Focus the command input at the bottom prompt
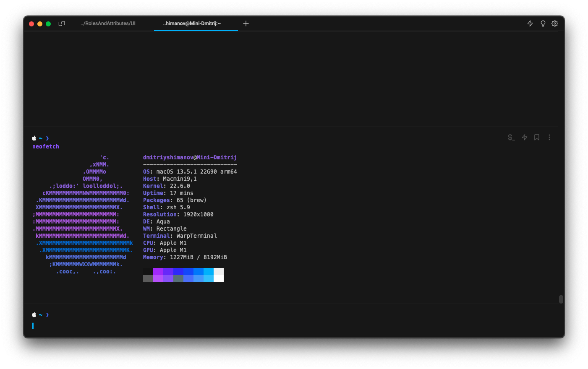This screenshot has width=588, height=369. tap(294, 326)
